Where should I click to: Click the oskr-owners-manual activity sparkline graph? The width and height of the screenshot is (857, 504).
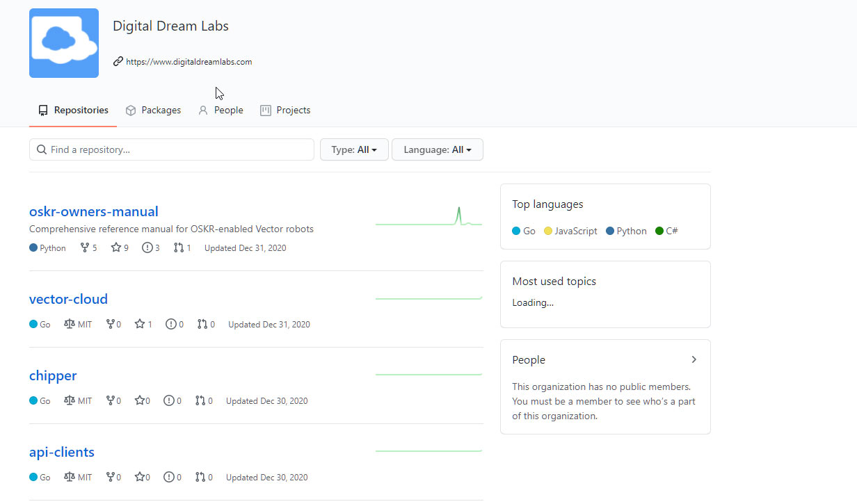pos(428,216)
